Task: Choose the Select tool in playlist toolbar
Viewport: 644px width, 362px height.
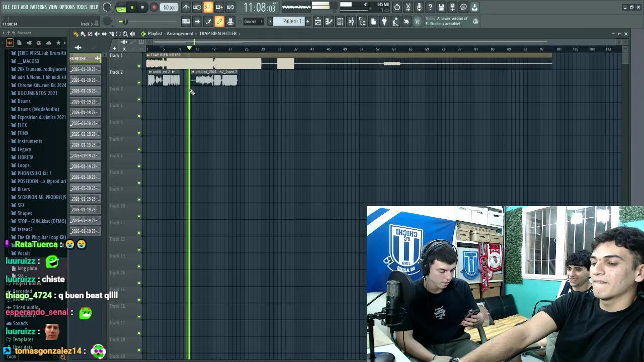Action: point(118,34)
